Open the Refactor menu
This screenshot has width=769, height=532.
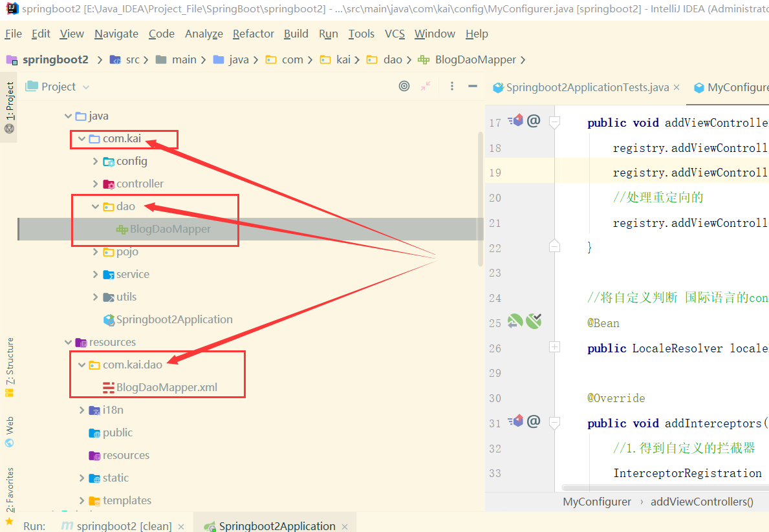click(x=253, y=34)
